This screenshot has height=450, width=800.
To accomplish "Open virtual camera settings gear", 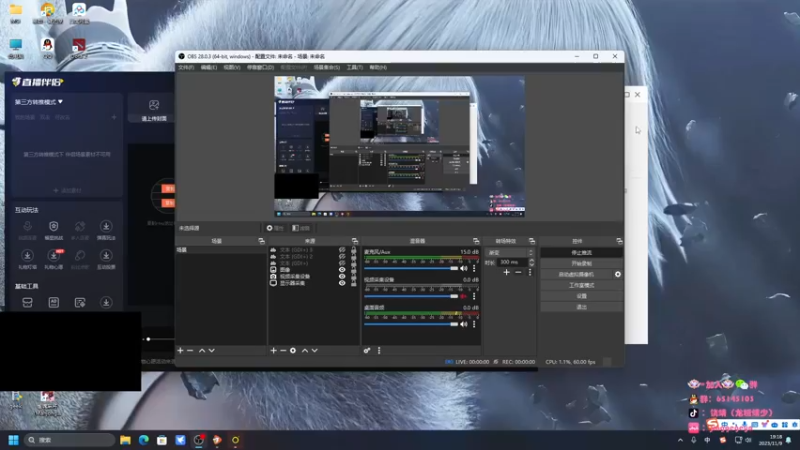I will [618, 274].
